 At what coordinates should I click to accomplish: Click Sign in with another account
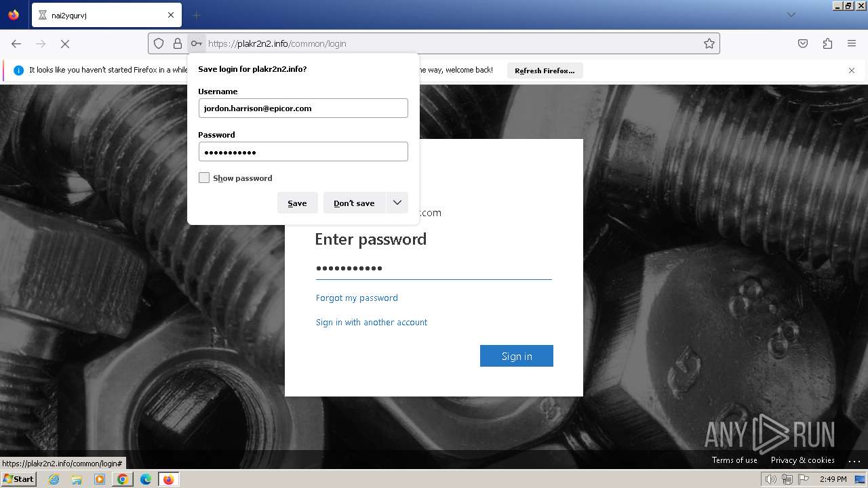372,322
